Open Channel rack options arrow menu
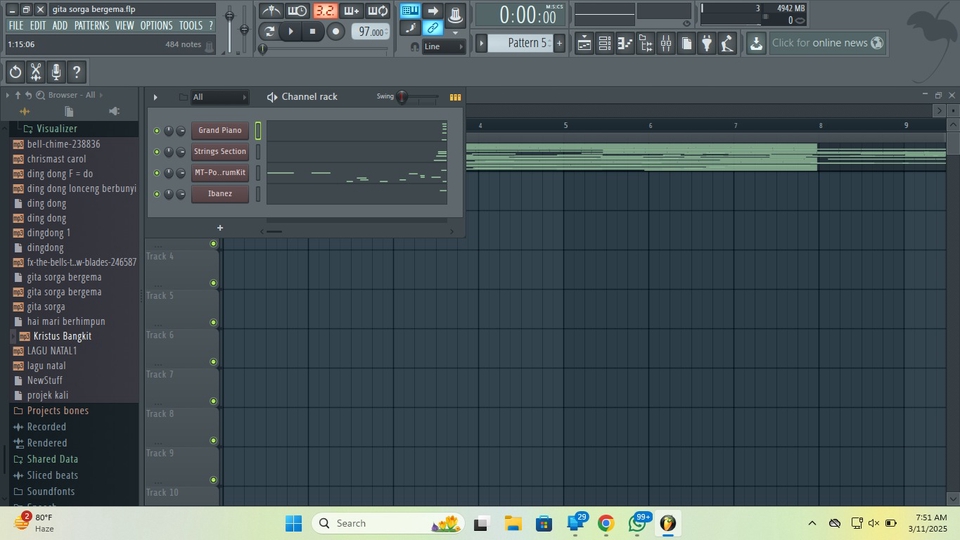The width and height of the screenshot is (960, 540). pos(156,97)
